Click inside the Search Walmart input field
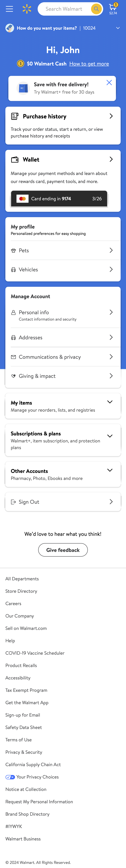 (64, 9)
